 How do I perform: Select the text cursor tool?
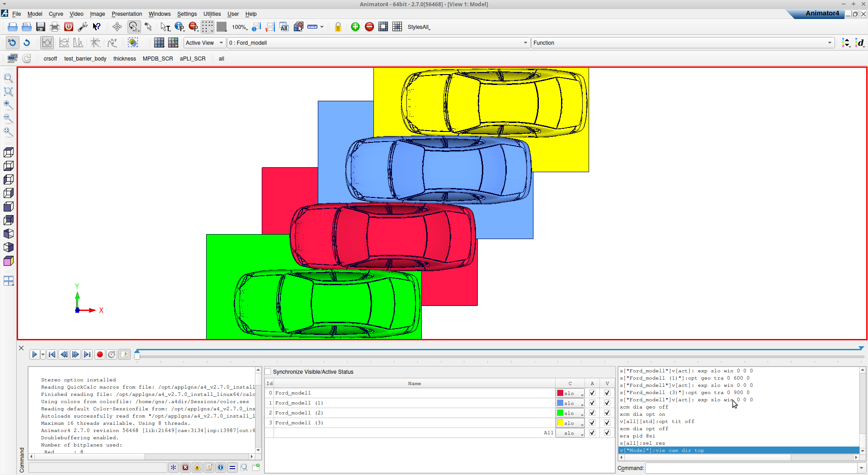click(165, 27)
